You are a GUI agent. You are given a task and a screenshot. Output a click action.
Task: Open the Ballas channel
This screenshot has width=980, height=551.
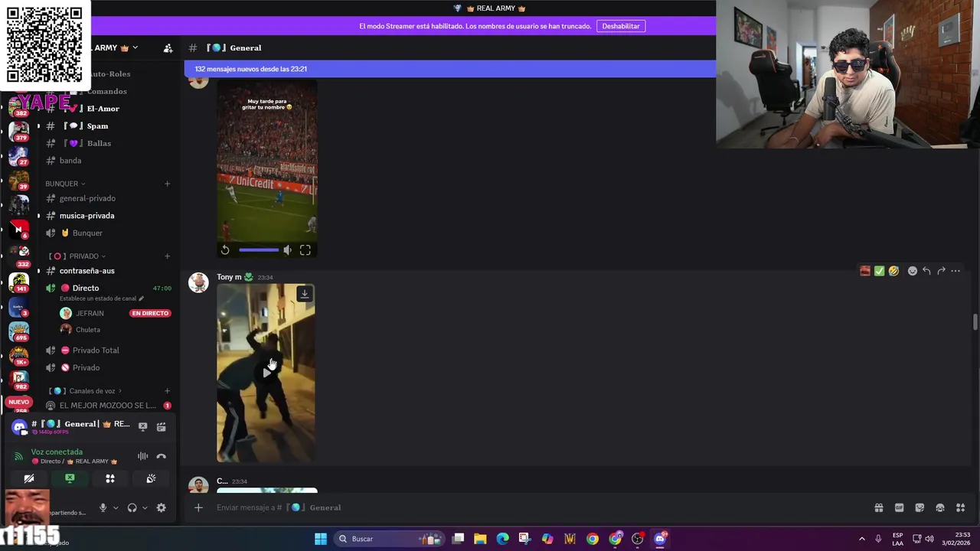point(99,143)
